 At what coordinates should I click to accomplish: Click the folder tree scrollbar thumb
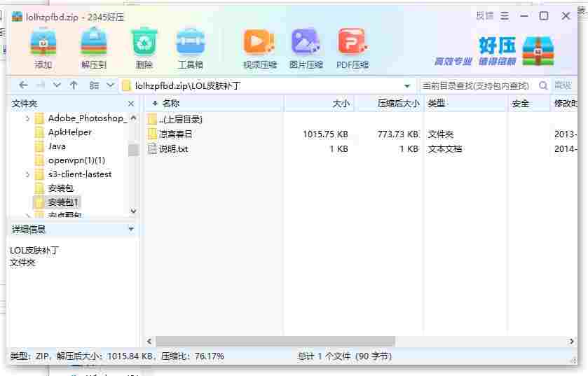pyautogui.click(x=133, y=150)
